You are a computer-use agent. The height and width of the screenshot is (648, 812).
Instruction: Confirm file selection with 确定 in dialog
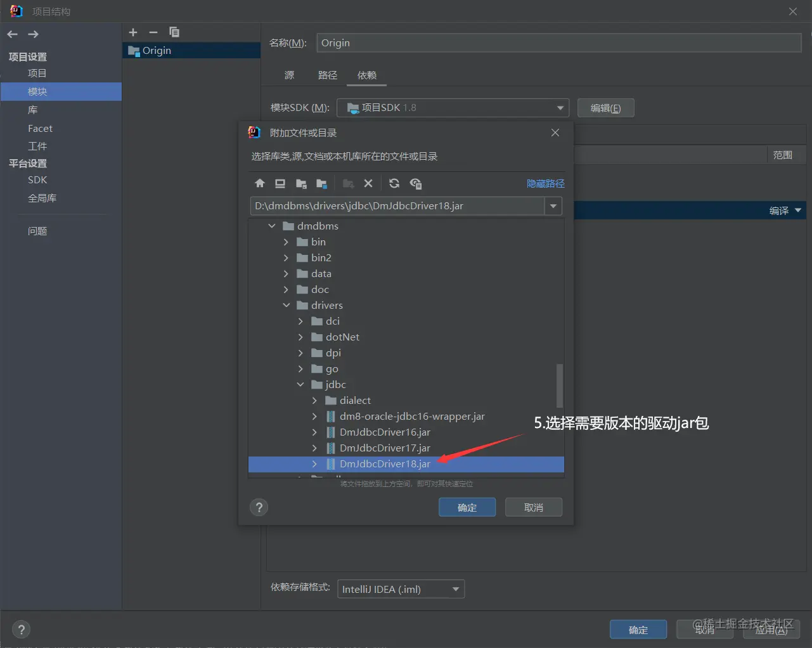point(467,507)
